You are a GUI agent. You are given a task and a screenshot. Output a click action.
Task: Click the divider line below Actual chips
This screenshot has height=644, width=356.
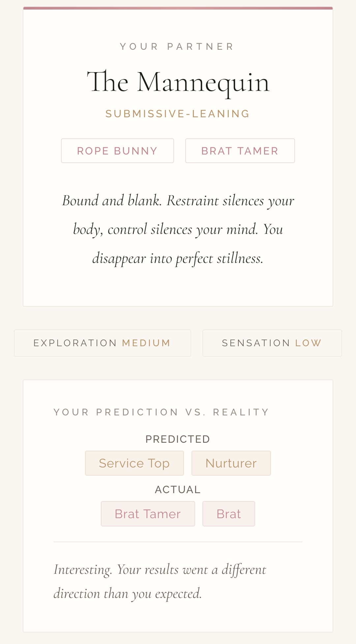(x=178, y=542)
